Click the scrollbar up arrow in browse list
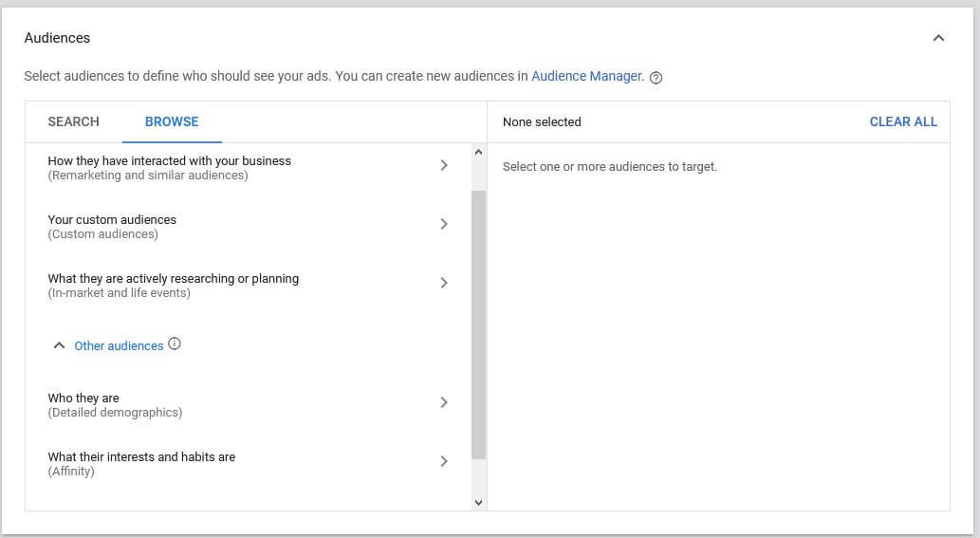 pyautogui.click(x=478, y=152)
